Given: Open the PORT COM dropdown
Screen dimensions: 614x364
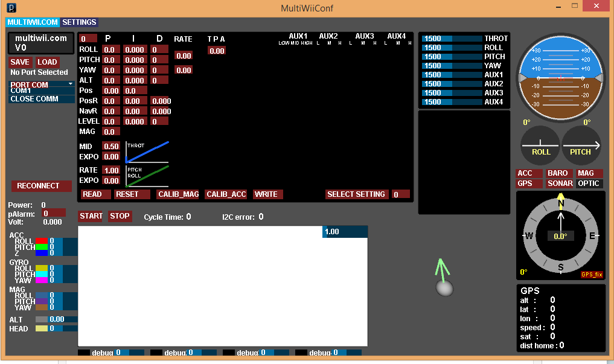Looking at the screenshot, I should (x=40, y=84).
